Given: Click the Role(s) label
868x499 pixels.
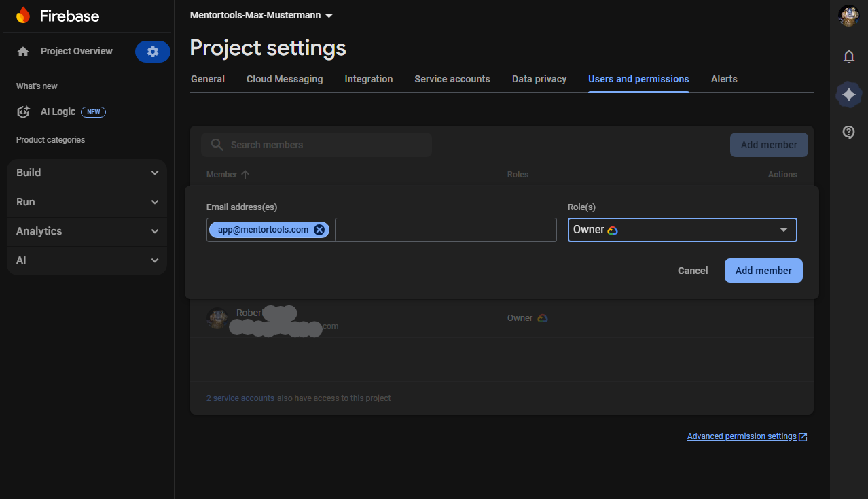Looking at the screenshot, I should pyautogui.click(x=581, y=207).
